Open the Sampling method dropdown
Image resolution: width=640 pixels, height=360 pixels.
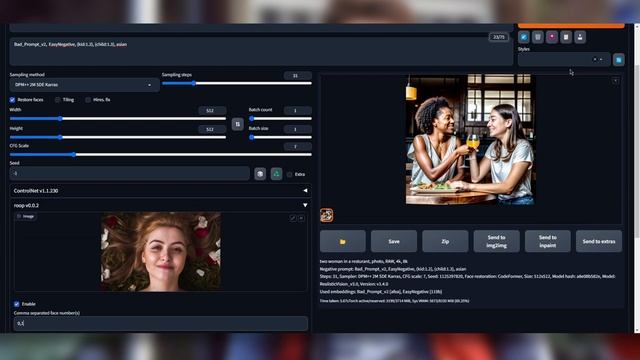click(84, 85)
